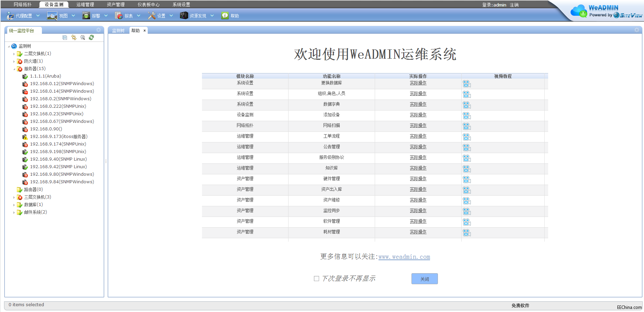
Task: Switch to the 运维管理 top menu
Action: pyautogui.click(x=85, y=5)
